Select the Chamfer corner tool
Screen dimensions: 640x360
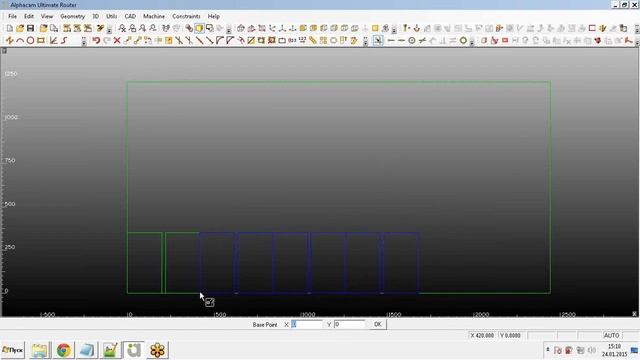(x=230, y=40)
